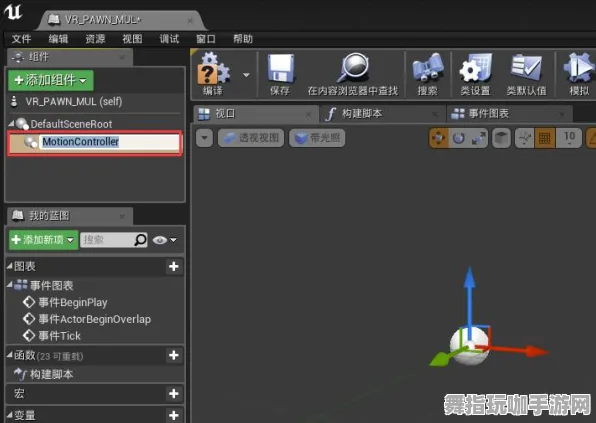Toggle the rotate gizmo mode
The width and height of the screenshot is (596, 423).
pos(458,138)
